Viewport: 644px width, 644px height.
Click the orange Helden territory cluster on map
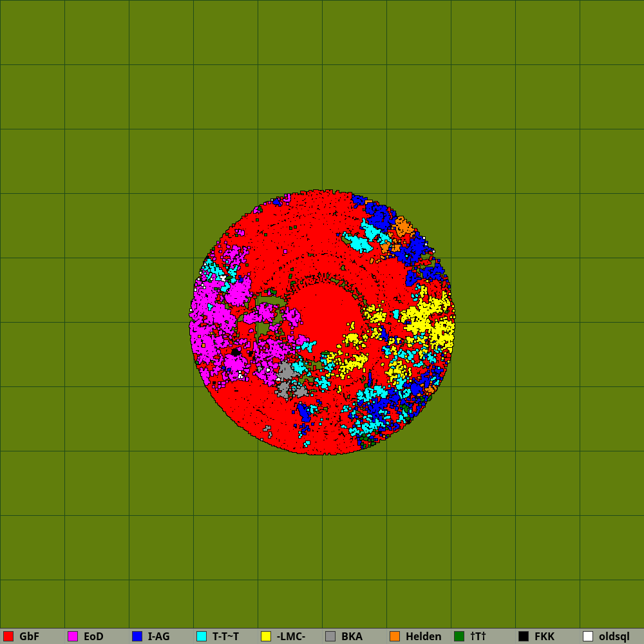click(403, 227)
